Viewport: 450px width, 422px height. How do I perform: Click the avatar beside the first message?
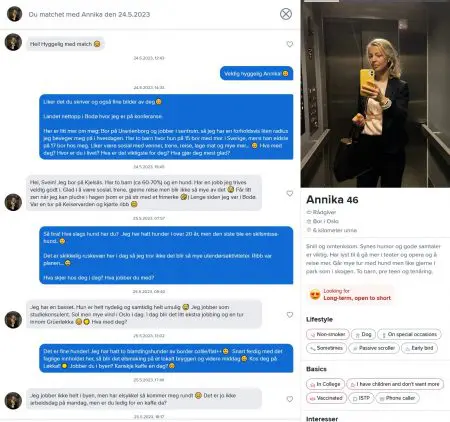[x=13, y=42]
